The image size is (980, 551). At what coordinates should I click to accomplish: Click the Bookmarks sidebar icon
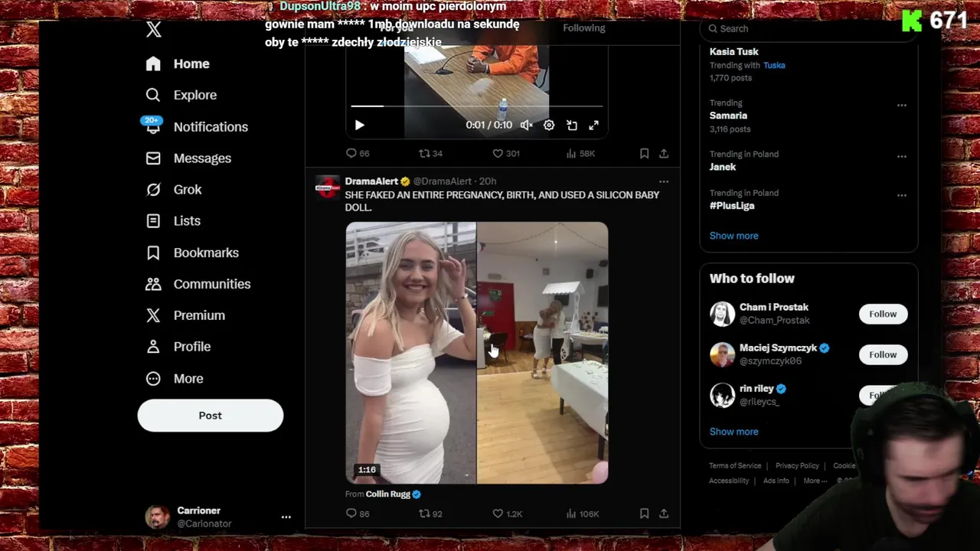[x=153, y=253]
